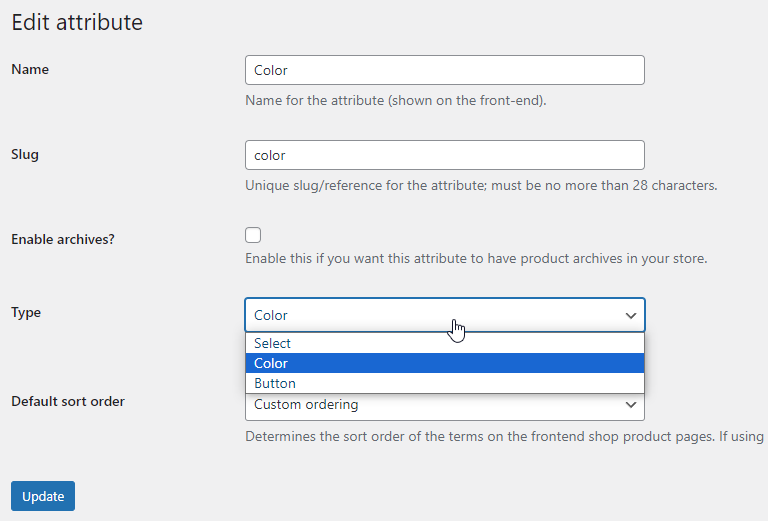Click the Slug text field

(444, 155)
